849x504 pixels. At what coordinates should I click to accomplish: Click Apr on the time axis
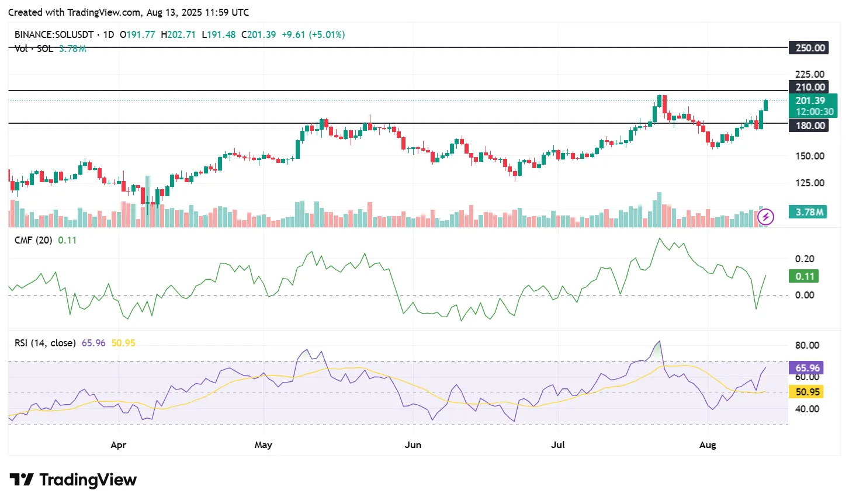[118, 444]
